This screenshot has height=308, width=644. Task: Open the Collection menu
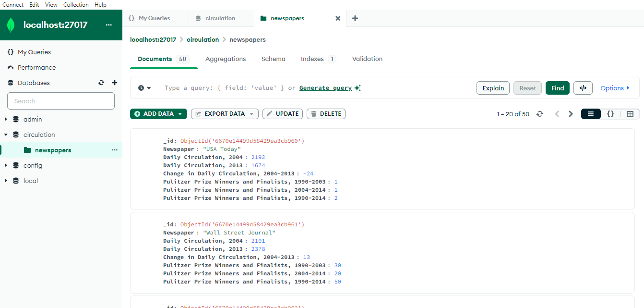point(76,5)
